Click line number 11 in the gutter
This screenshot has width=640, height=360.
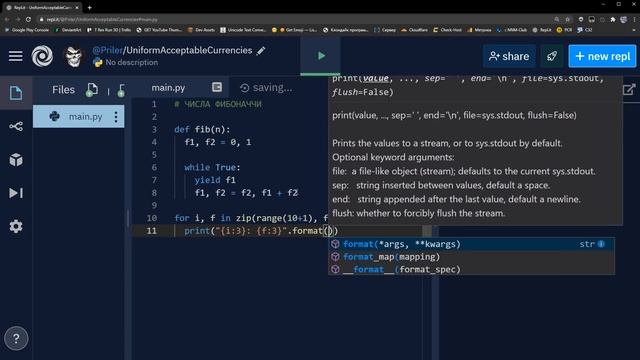point(151,231)
